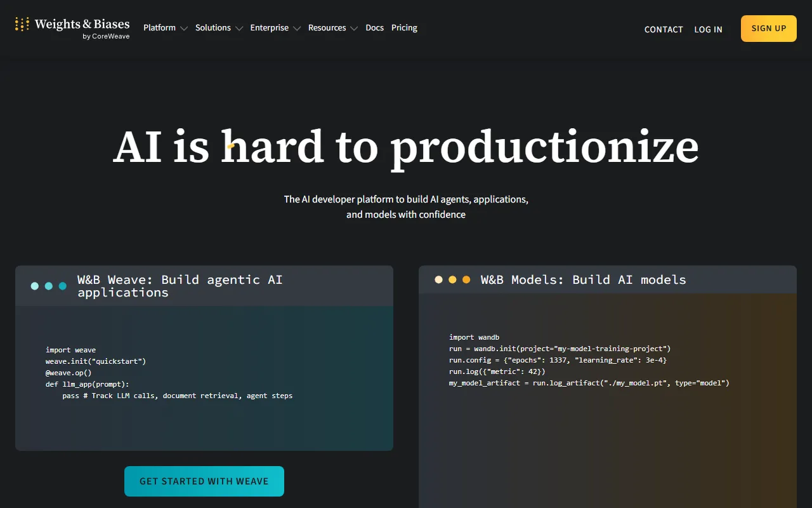Select the 'W&B Models: Build AI models' title
The image size is (812, 508).
(583, 280)
